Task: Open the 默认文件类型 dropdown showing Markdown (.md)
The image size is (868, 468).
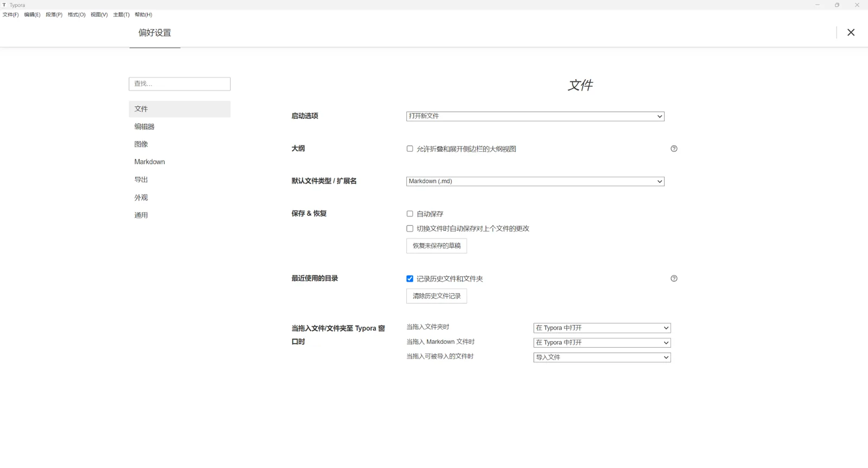Action: click(535, 181)
